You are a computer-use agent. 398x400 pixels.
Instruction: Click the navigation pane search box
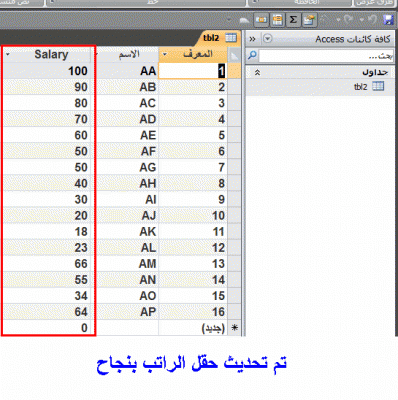[326, 56]
